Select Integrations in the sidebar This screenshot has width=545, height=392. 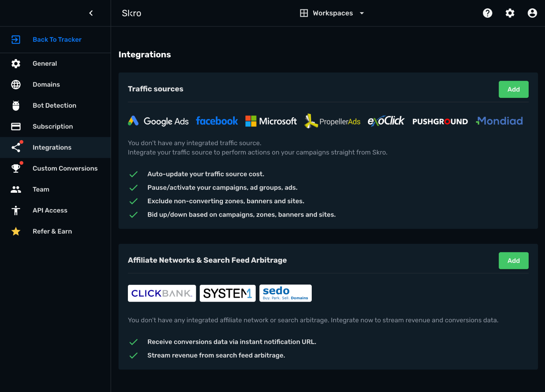pos(55,147)
